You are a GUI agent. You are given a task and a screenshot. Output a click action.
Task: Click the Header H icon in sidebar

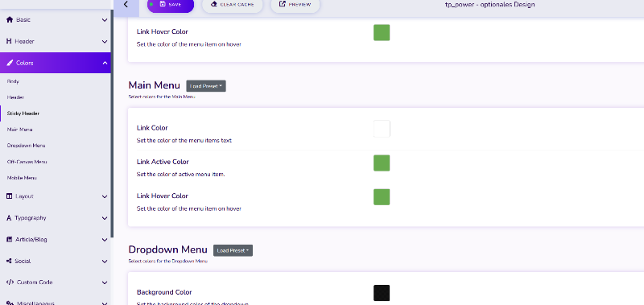[9, 42]
